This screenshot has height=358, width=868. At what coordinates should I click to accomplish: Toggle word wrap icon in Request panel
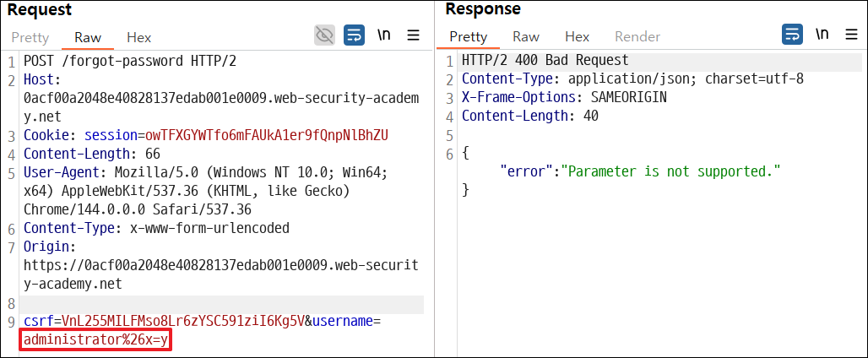click(x=355, y=35)
